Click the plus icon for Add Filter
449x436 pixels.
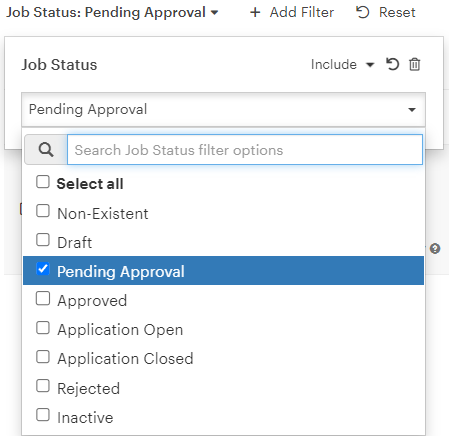tap(255, 13)
